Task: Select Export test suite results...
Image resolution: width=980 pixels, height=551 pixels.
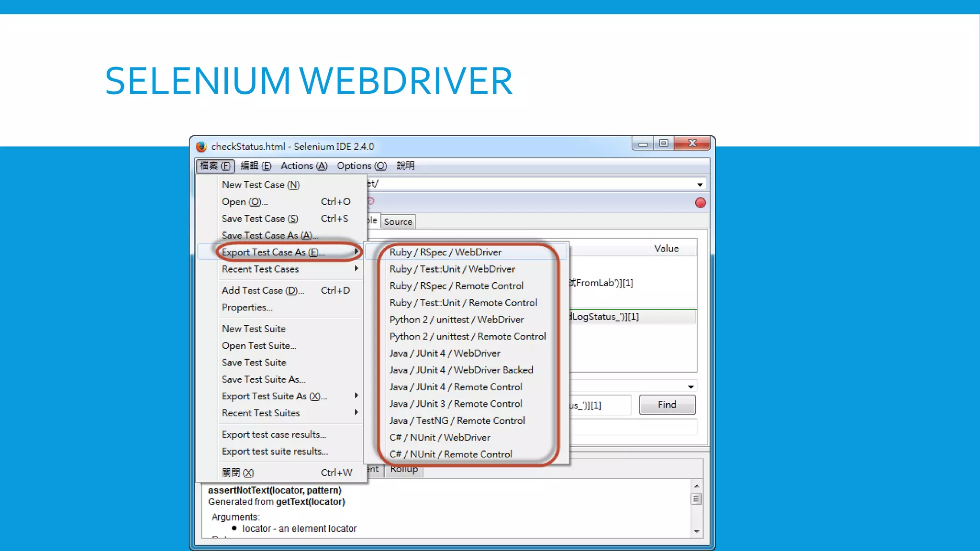Action: click(281, 452)
